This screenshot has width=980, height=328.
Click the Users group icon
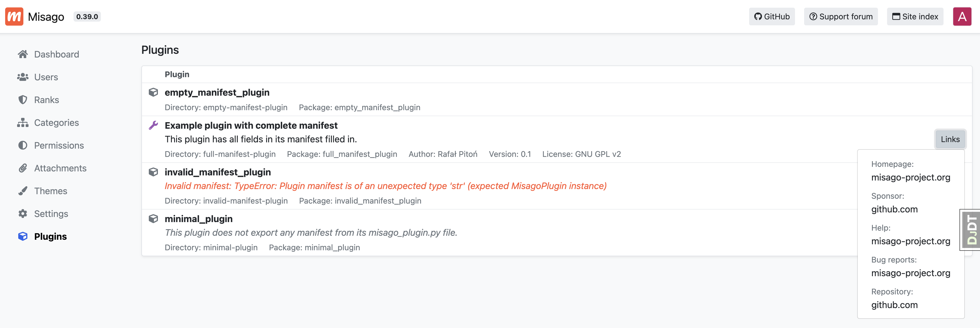(x=23, y=77)
